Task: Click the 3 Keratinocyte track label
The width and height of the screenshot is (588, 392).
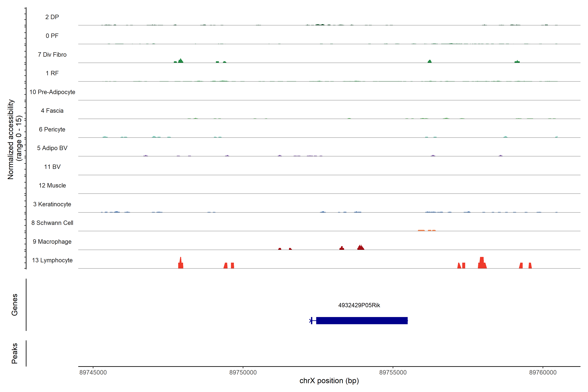Action: coord(52,204)
